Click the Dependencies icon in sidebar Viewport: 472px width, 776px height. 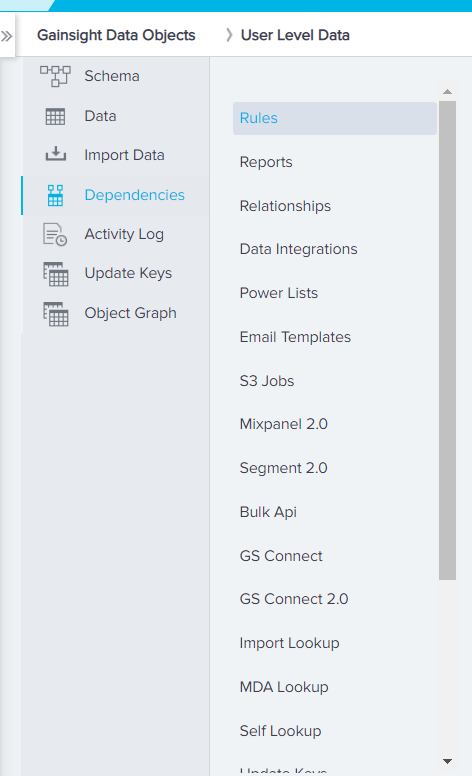55,195
